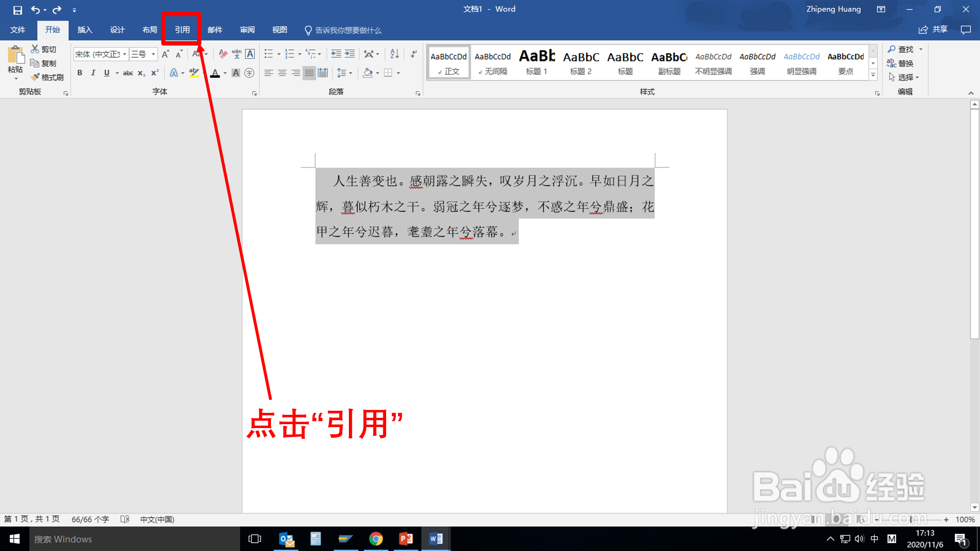Click the bullet list icon
The image size is (980, 551).
(269, 54)
